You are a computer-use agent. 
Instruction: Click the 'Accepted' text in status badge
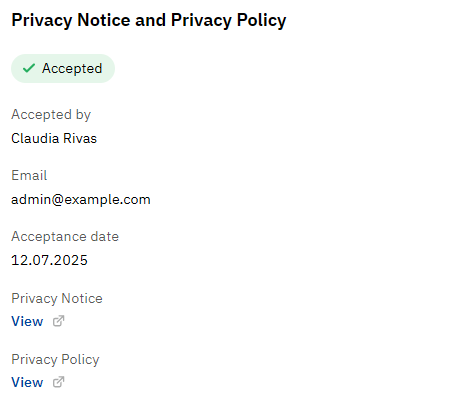(72, 69)
